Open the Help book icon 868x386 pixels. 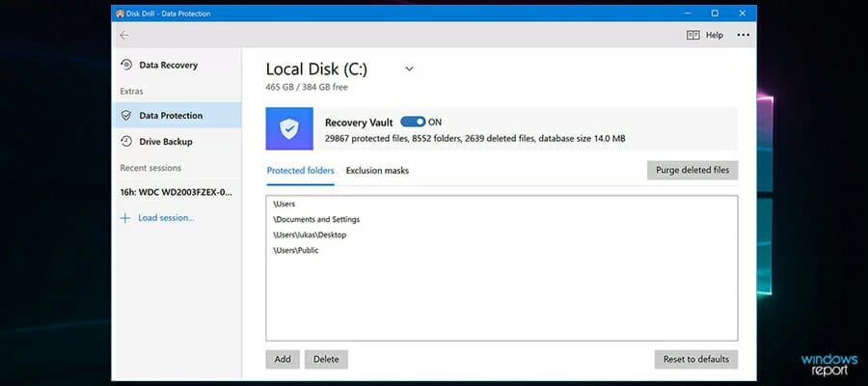(693, 35)
